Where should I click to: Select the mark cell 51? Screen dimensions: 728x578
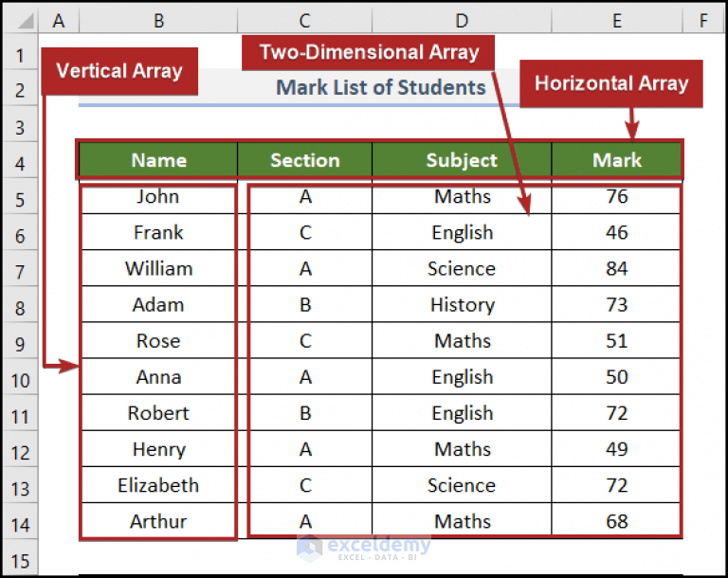tap(616, 341)
